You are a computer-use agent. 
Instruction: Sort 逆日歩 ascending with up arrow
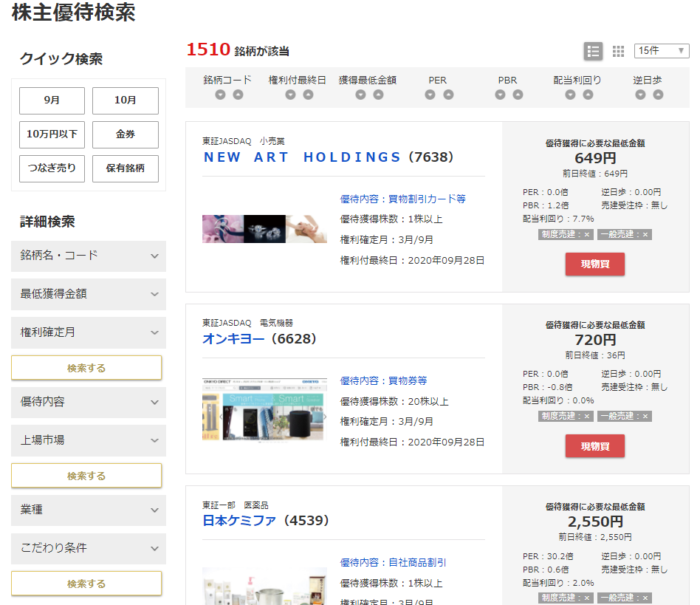(658, 95)
